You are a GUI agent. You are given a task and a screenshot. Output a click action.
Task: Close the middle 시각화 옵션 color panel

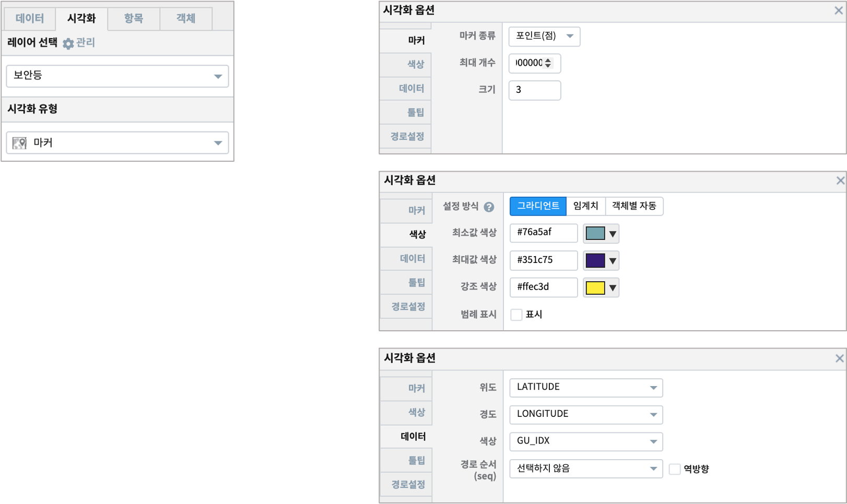[840, 181]
